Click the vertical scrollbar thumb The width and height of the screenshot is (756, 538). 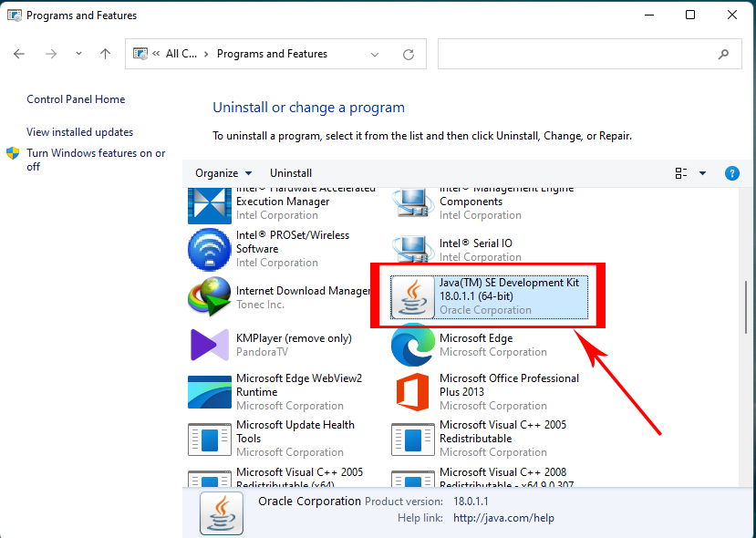coord(746,307)
